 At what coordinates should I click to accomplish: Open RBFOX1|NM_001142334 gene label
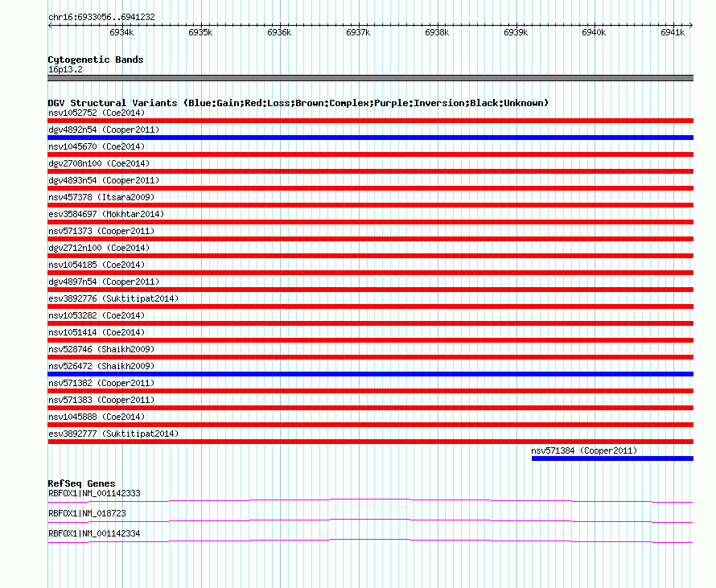[94, 533]
